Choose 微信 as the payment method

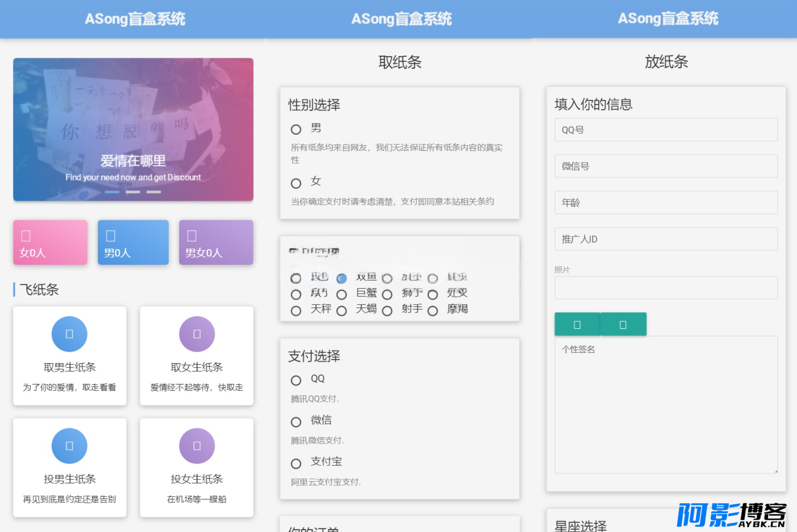pos(296,422)
